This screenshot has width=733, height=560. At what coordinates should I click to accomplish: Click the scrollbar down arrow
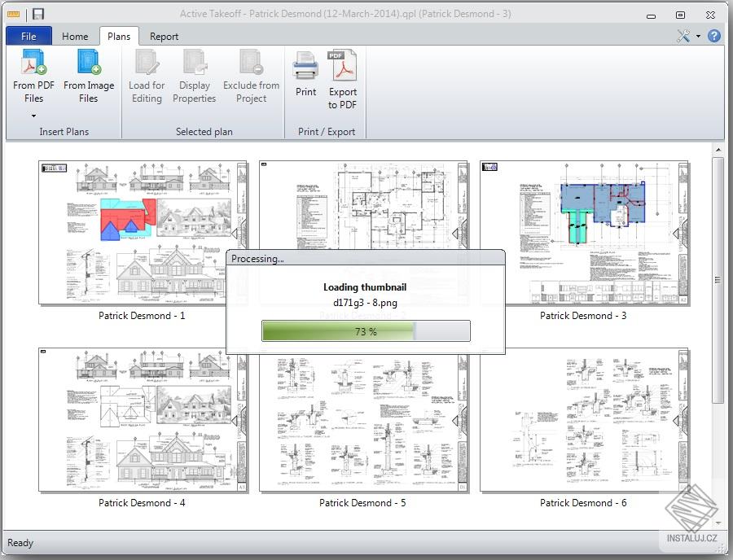(x=718, y=523)
